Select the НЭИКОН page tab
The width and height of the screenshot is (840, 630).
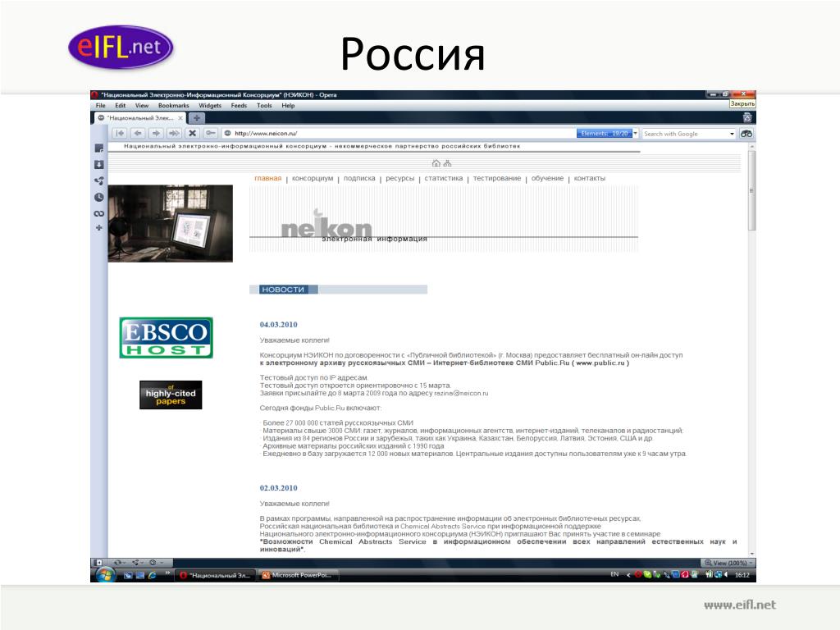click(x=139, y=118)
